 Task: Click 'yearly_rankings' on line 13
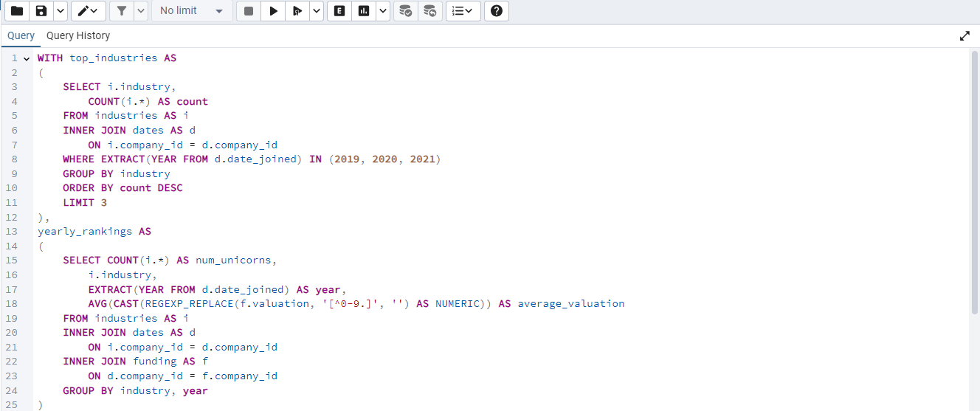pos(85,231)
